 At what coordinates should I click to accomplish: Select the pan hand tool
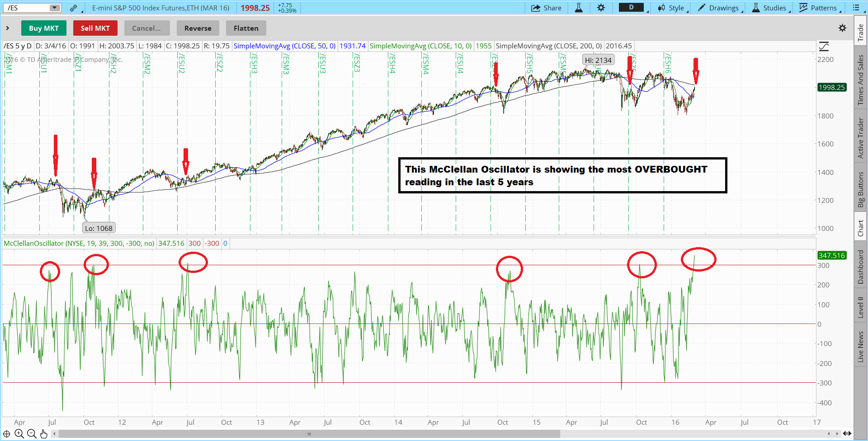tap(44, 434)
